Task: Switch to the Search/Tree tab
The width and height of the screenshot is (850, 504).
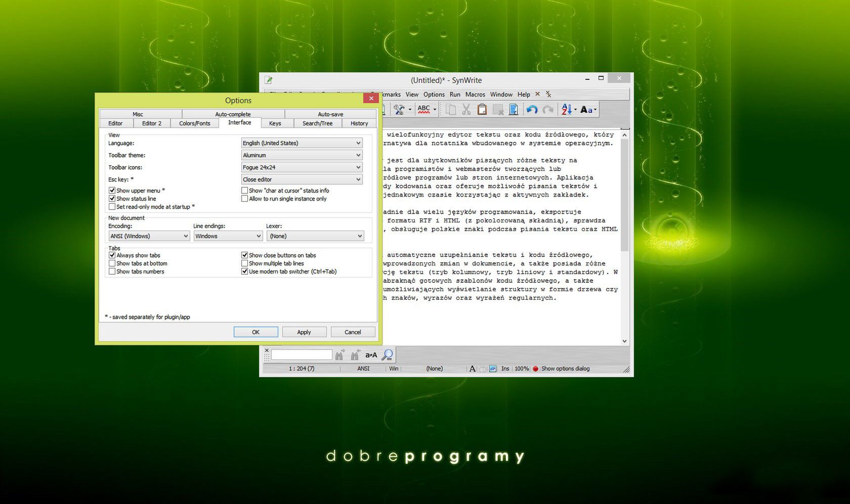Action: pyautogui.click(x=318, y=123)
